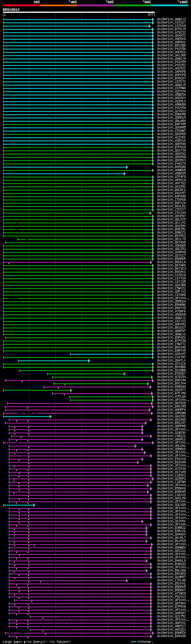The width and height of the screenshot is (191, 644).
Task: Select the UniRef100_B6SS48 label
Action: [171, 347]
